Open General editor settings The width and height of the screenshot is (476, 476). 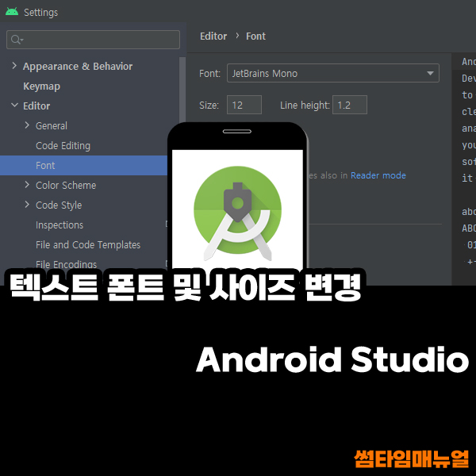[x=52, y=125]
